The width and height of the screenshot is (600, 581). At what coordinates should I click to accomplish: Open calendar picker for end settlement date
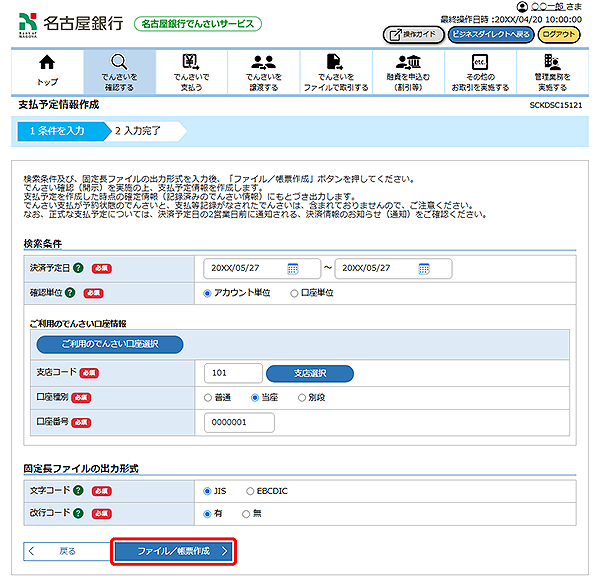tap(423, 269)
